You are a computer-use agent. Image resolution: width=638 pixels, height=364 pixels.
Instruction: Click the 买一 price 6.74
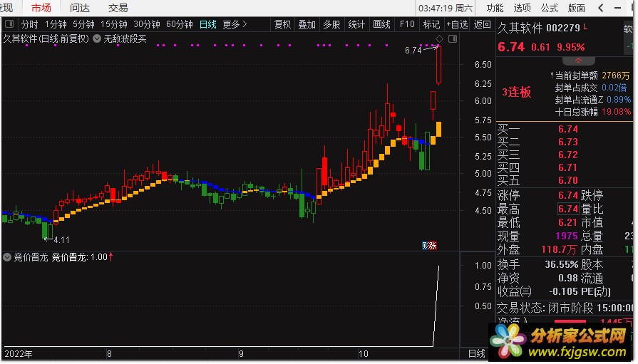pos(568,129)
